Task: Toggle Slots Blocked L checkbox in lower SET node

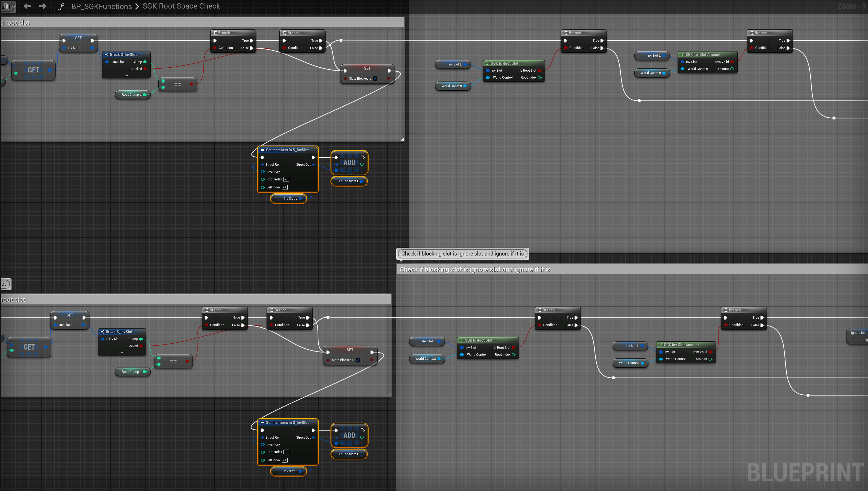Action: (358, 360)
